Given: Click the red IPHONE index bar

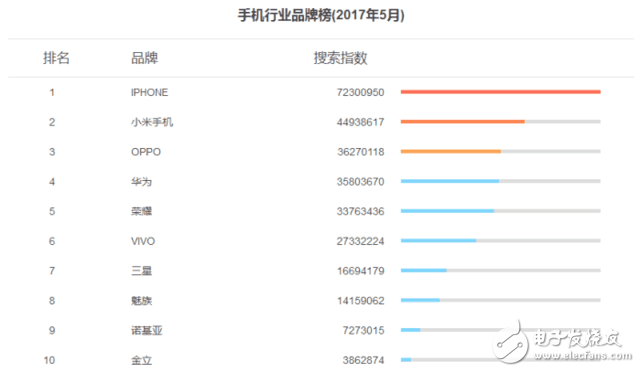Looking at the screenshot, I should click(x=500, y=92).
